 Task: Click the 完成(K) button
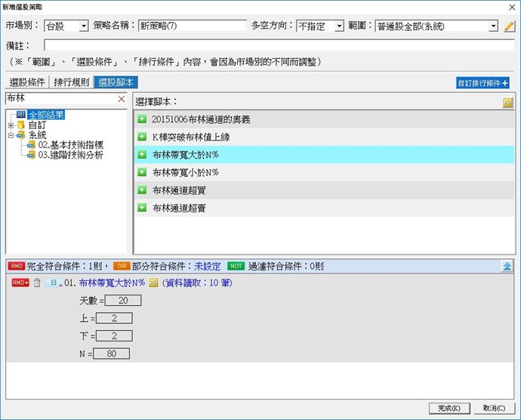click(449, 409)
